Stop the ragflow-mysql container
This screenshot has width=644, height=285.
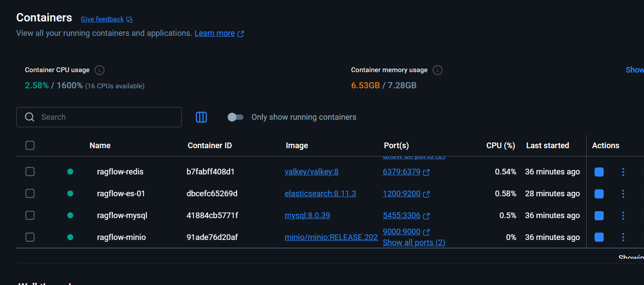(x=599, y=215)
